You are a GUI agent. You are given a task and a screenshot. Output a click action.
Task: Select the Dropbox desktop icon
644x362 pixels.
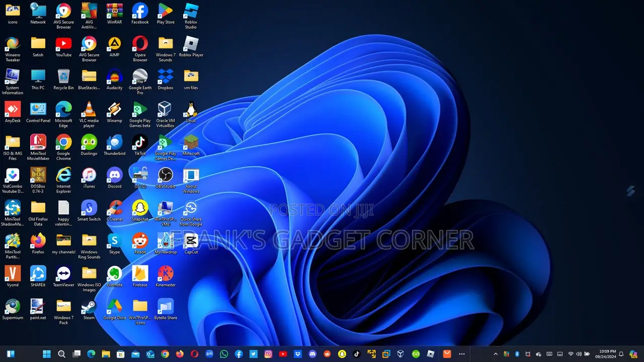pos(166,79)
